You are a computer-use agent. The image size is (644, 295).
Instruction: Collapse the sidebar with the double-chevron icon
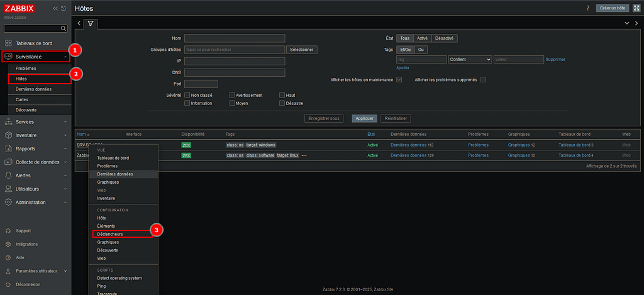click(55, 8)
